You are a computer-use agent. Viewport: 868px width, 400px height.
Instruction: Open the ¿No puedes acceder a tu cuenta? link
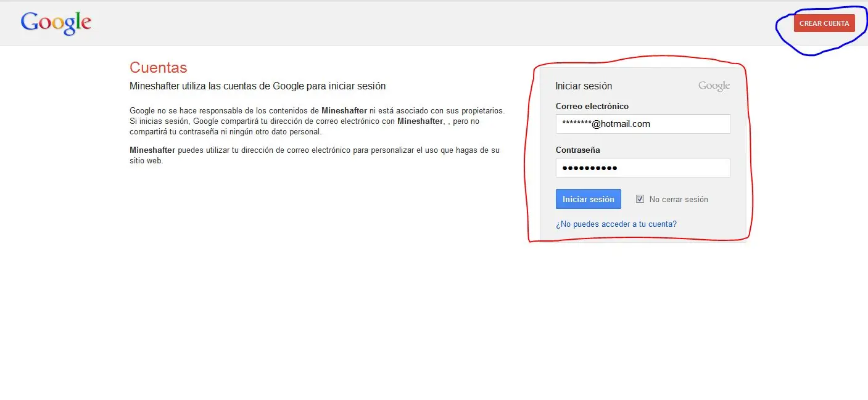(616, 224)
